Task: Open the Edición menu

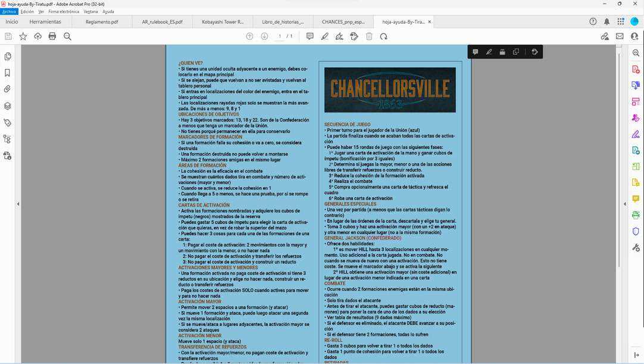Action: pyautogui.click(x=27, y=11)
